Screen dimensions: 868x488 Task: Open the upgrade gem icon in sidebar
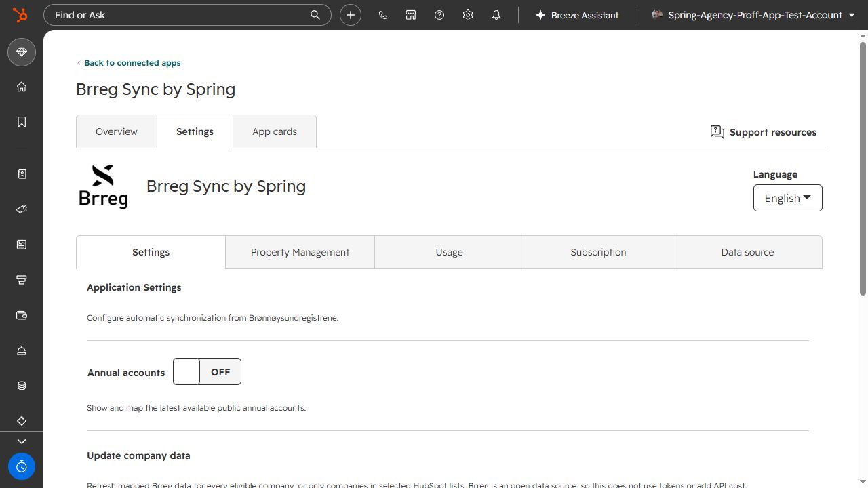tap(22, 52)
